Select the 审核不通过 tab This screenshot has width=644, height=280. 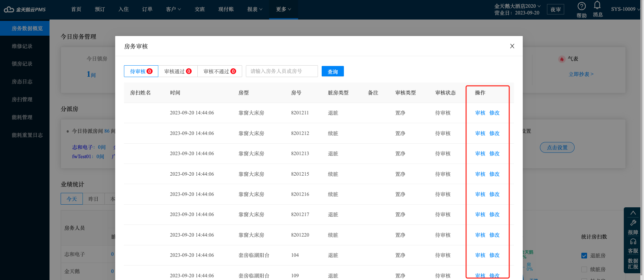pyautogui.click(x=220, y=71)
